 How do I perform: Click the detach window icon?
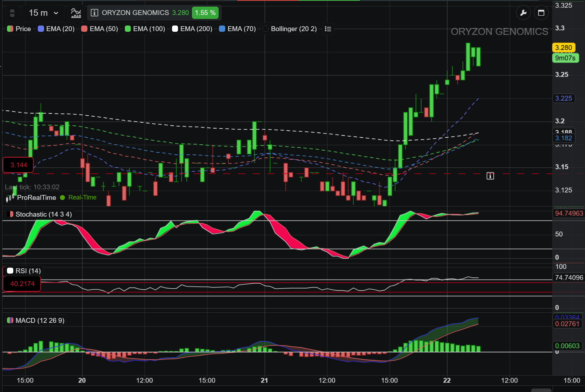point(541,13)
